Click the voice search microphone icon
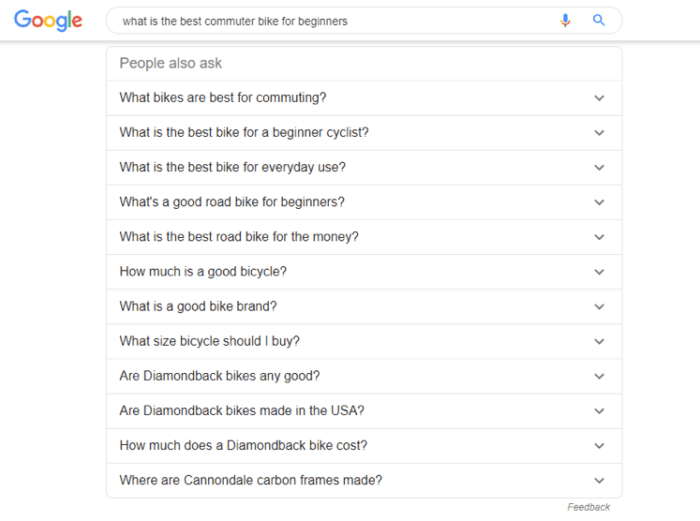 pos(566,20)
